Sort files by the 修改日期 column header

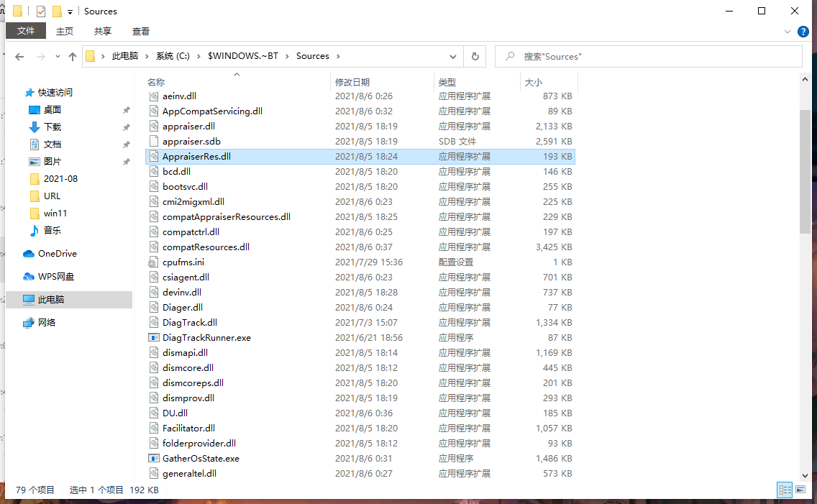(x=352, y=82)
